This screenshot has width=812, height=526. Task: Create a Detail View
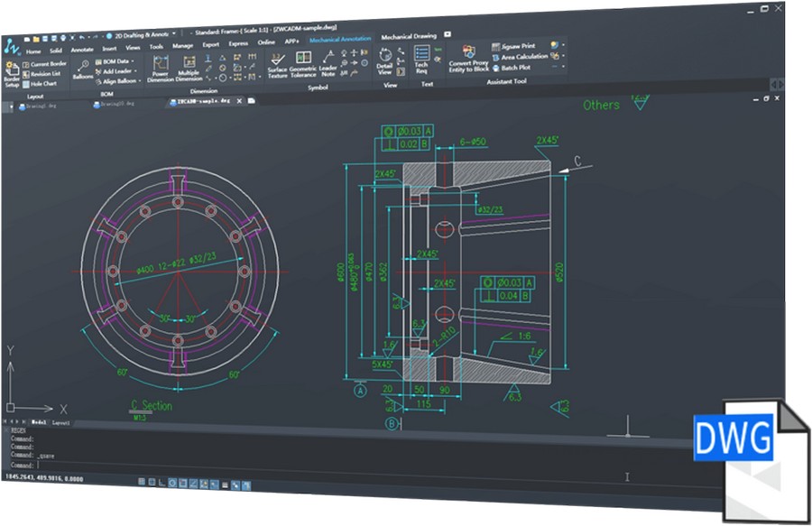[384, 61]
